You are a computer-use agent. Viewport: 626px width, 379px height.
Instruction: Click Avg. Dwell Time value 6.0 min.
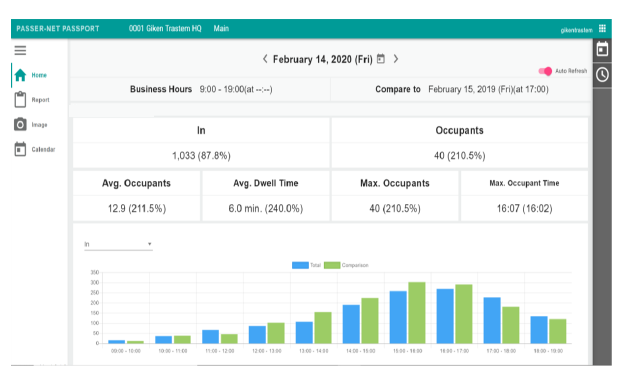[265, 208]
